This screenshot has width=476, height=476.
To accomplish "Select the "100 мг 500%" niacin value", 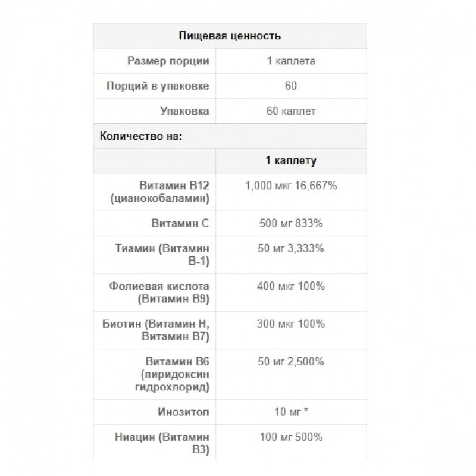I will click(x=290, y=437).
